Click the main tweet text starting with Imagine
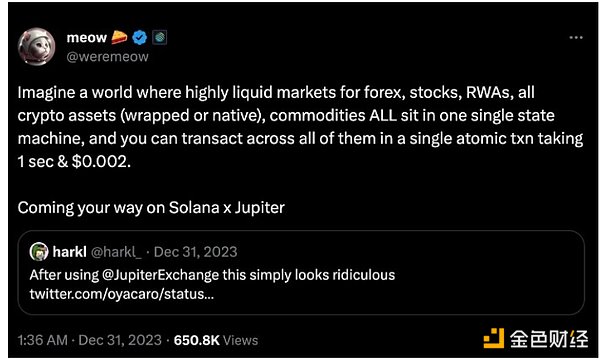 click(x=300, y=127)
